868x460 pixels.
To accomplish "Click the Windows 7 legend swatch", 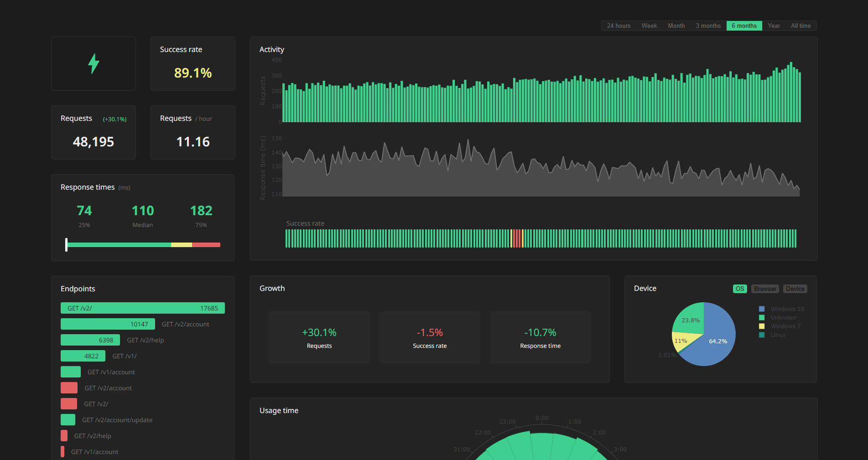I will tap(762, 326).
